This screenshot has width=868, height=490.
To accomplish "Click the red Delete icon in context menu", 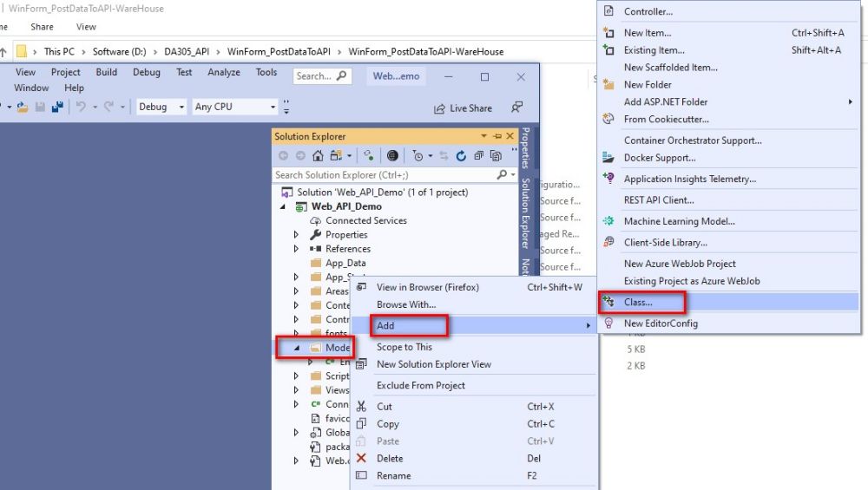I will (x=361, y=458).
